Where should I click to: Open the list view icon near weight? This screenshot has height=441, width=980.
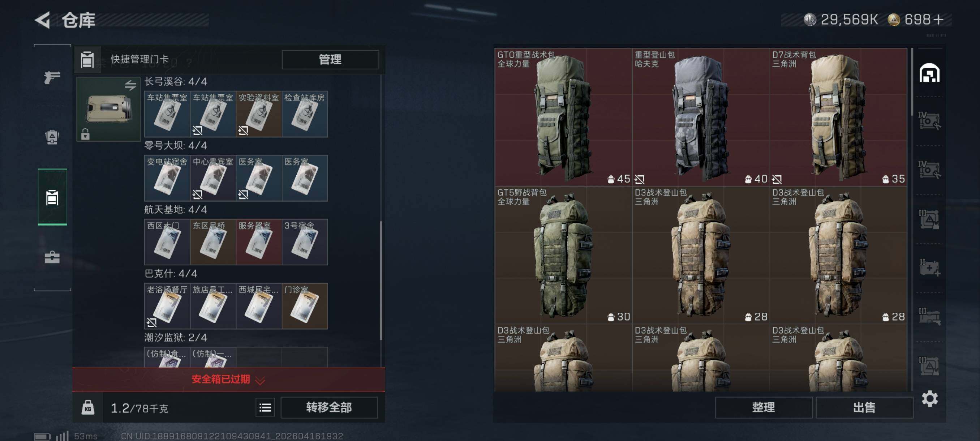pos(265,408)
